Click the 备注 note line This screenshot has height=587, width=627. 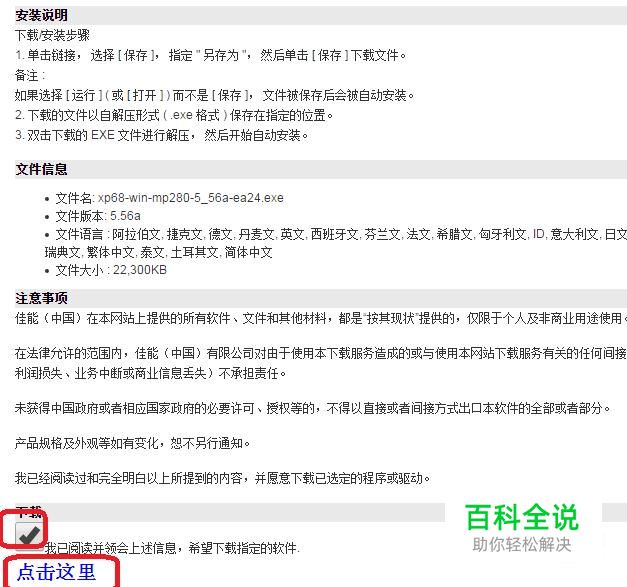tap(30, 75)
